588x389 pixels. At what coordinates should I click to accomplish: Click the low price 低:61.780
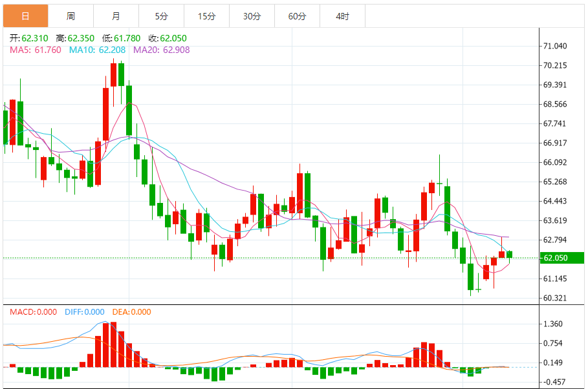coord(121,38)
